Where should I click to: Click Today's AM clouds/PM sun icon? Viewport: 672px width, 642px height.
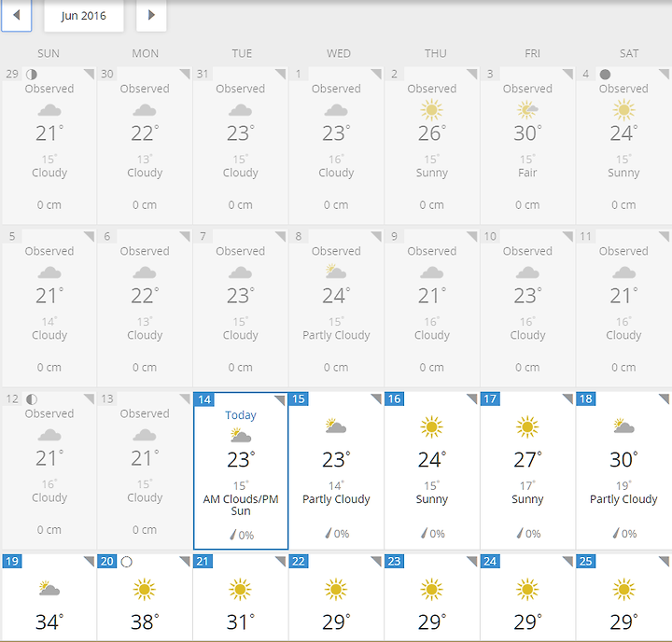pyautogui.click(x=241, y=435)
